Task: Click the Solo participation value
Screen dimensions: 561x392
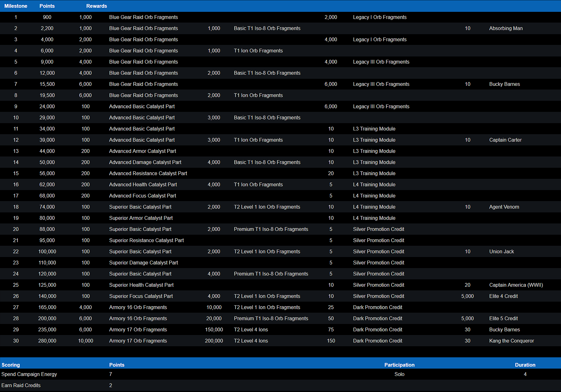Action: point(399,374)
